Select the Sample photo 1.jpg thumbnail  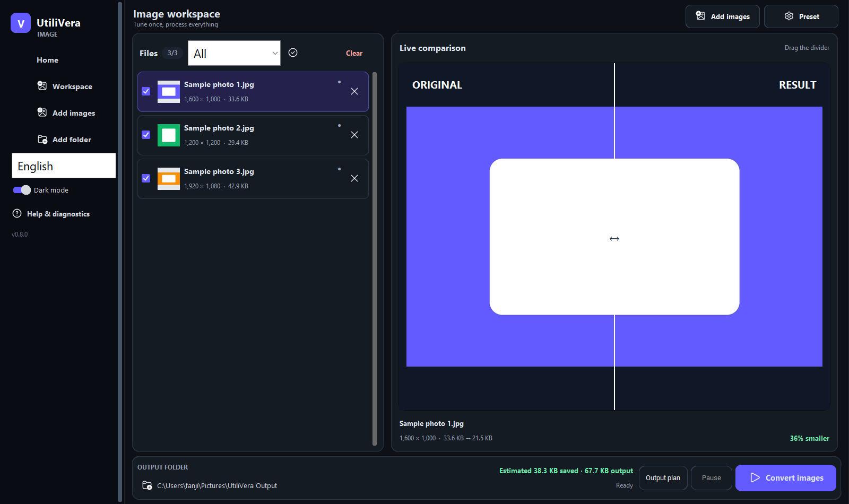click(x=169, y=92)
